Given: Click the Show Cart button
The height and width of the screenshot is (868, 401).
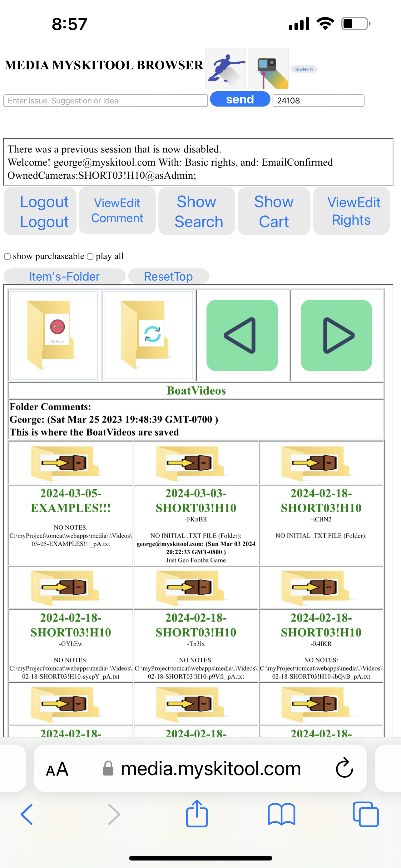Looking at the screenshot, I should click(x=274, y=211).
